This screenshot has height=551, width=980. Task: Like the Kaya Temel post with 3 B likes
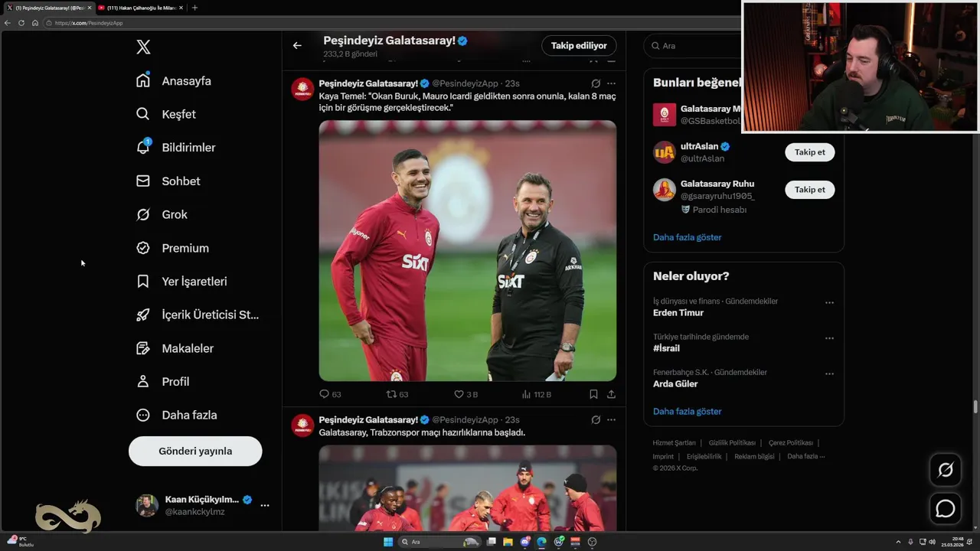(465, 394)
